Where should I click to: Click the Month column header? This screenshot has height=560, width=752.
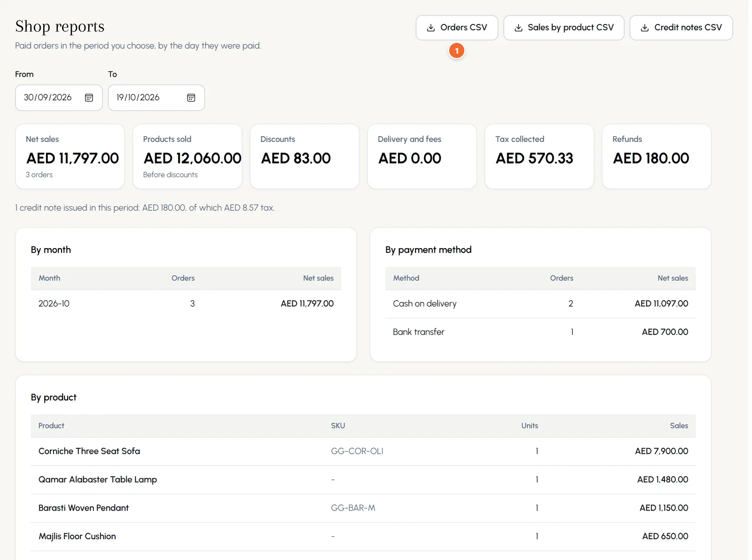coord(49,278)
